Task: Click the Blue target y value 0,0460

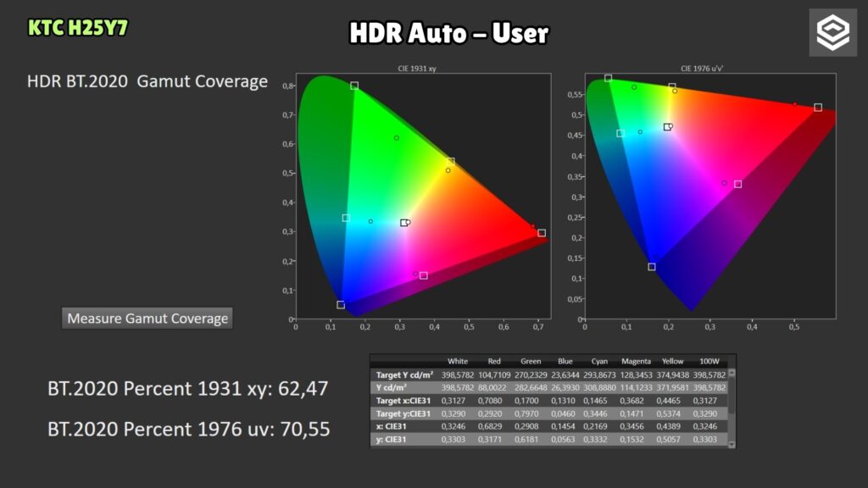Action: click(563, 413)
